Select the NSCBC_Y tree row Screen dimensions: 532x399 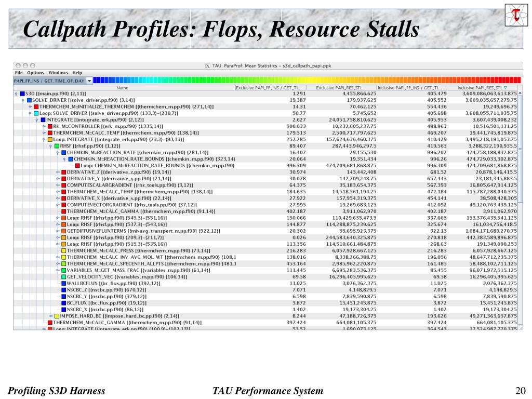(265, 297)
